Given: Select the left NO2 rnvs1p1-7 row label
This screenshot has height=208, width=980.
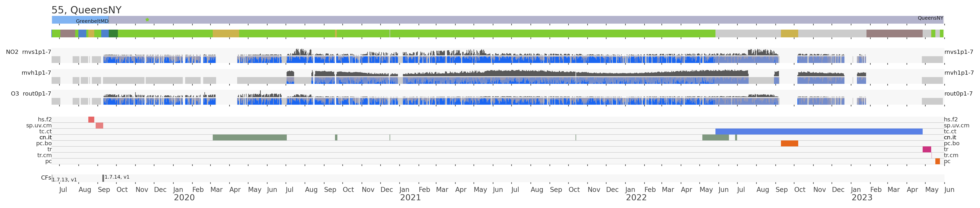Looking at the screenshot, I should (29, 52).
